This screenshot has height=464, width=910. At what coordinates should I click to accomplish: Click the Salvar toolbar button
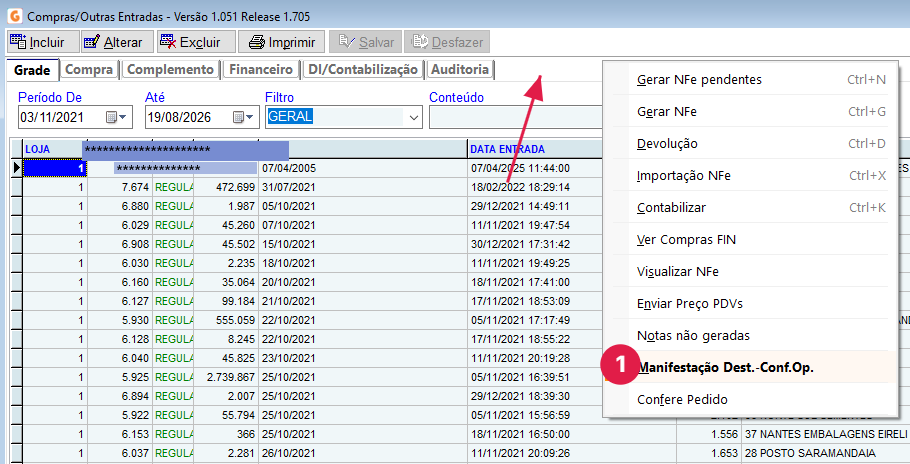[365, 42]
